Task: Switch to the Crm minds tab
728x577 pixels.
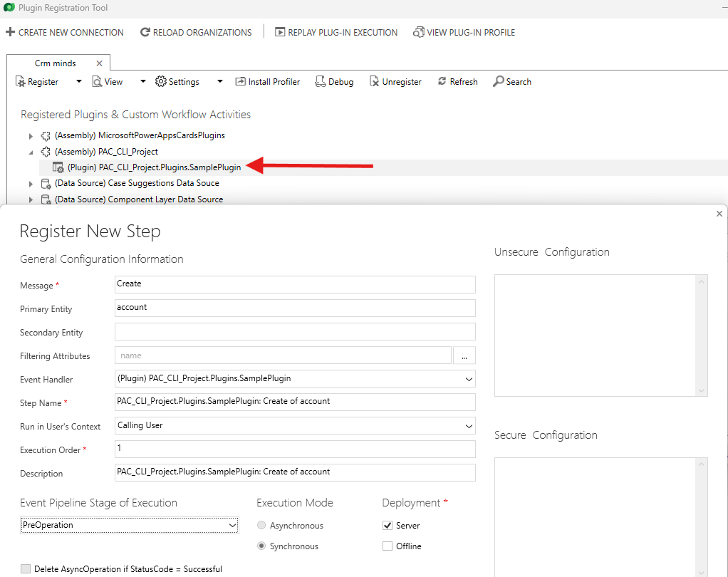Action: coord(56,63)
